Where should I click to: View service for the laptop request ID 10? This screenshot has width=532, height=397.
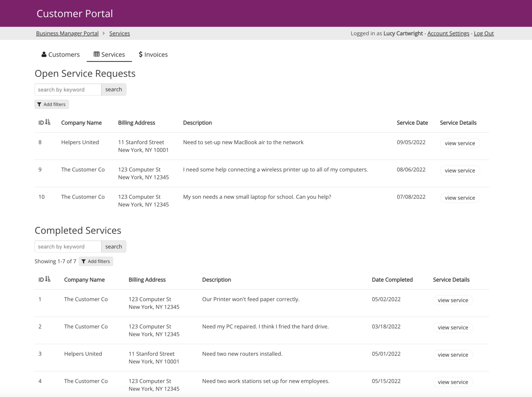coord(460,198)
